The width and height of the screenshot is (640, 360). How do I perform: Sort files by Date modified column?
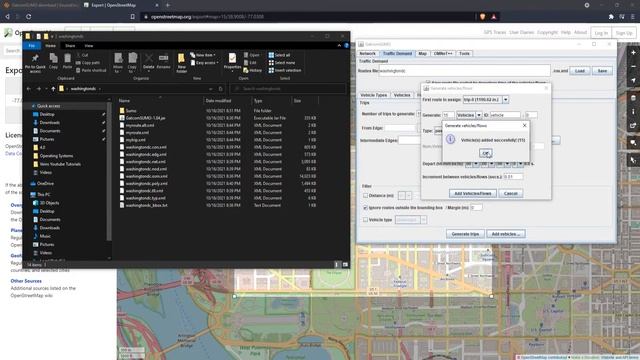[218, 100]
